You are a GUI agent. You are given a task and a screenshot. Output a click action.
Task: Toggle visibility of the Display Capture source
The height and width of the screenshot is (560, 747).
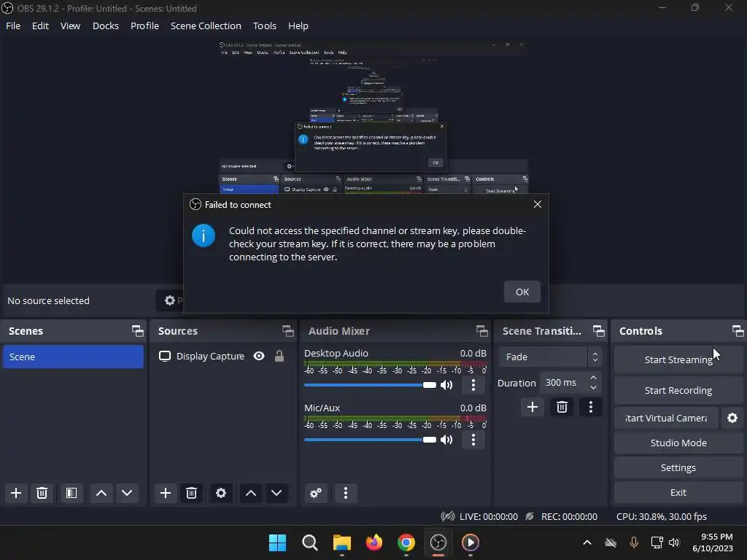click(x=259, y=356)
